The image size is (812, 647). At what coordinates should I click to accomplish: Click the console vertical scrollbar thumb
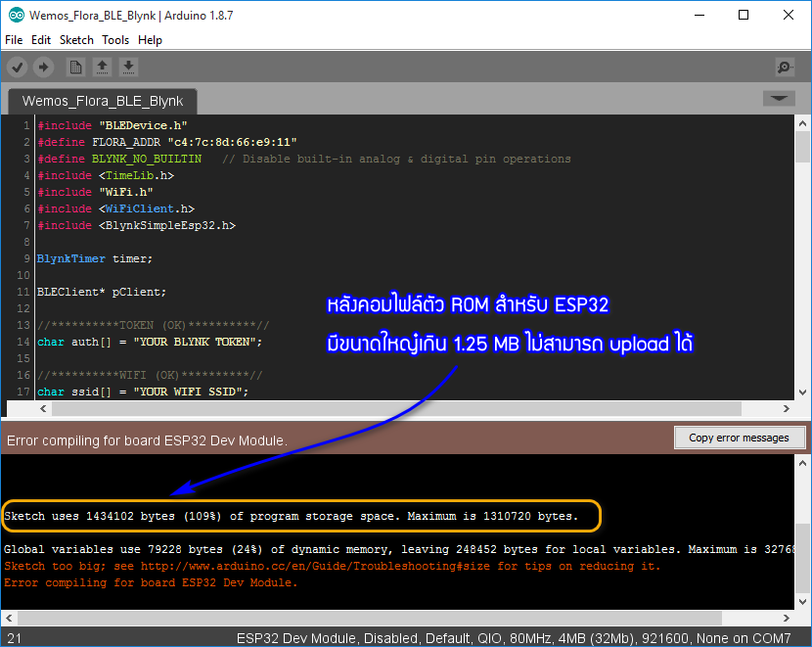coord(802,558)
